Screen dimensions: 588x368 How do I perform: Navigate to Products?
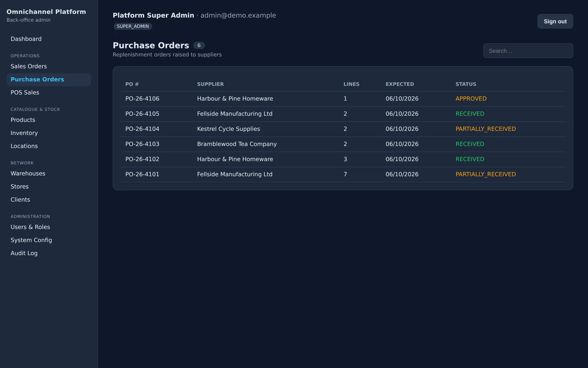coord(49,120)
